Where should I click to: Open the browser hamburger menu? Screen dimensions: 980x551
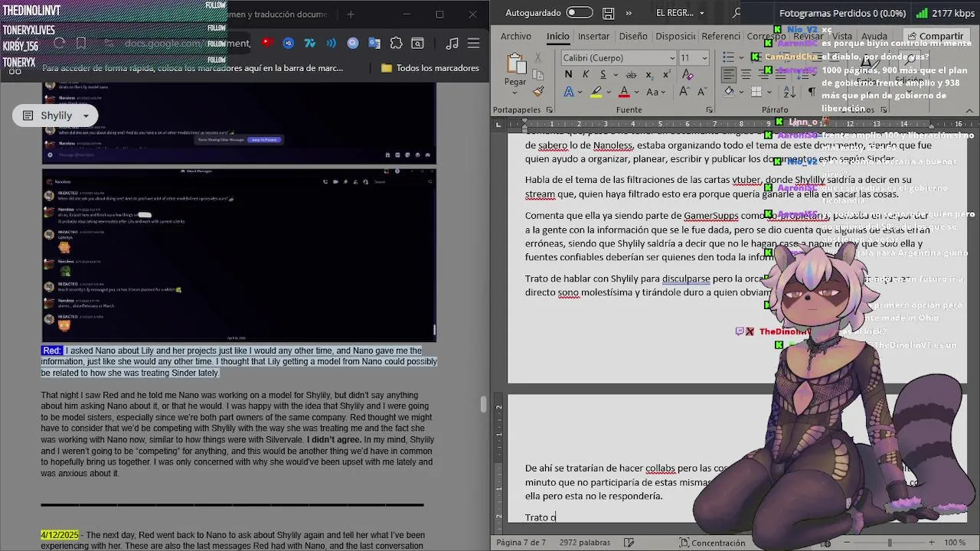click(474, 44)
